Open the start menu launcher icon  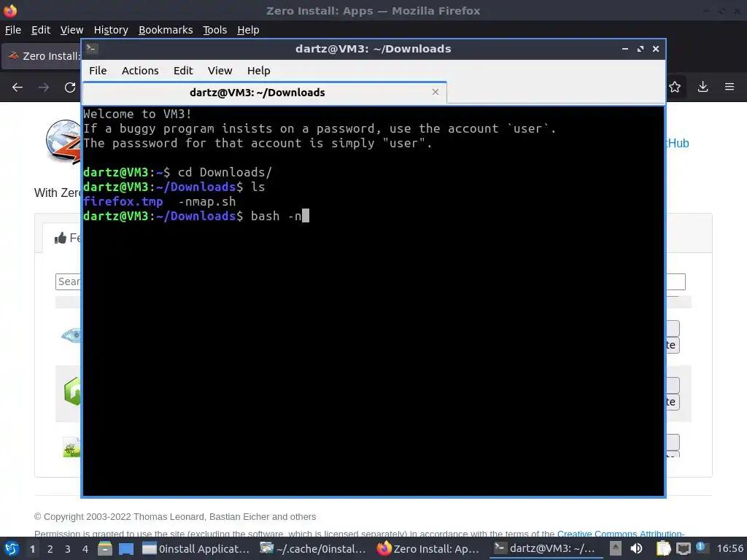pyautogui.click(x=12, y=548)
